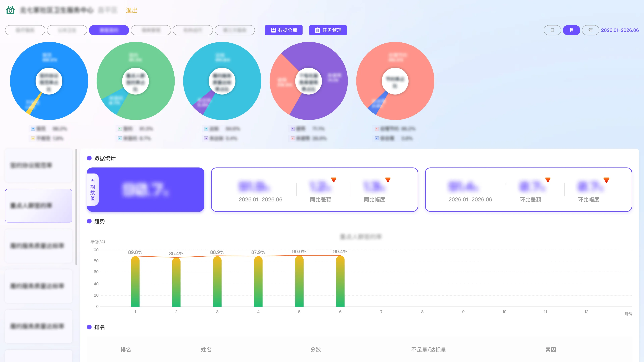
Task: Click the 单位(%) axis unit label
Action: (x=97, y=242)
